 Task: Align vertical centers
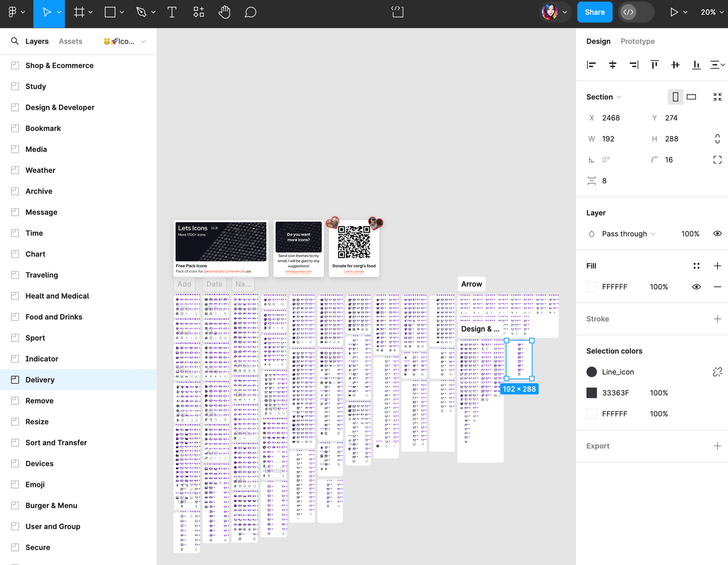click(675, 65)
